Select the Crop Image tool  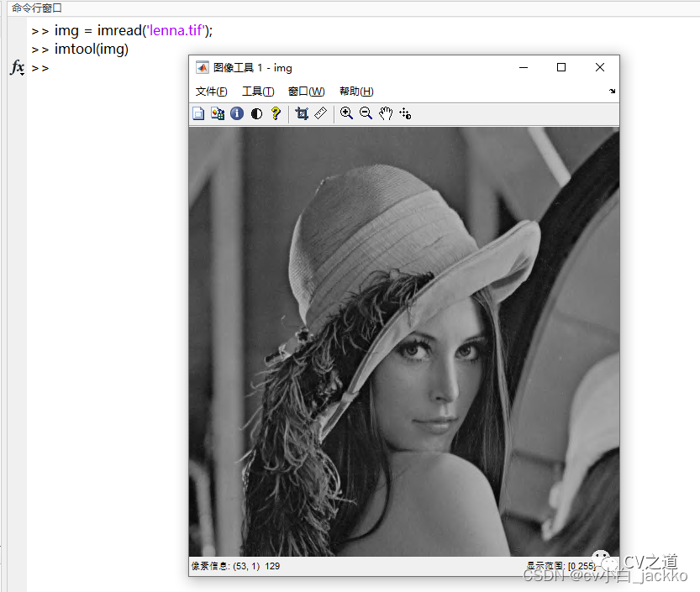coord(302,113)
